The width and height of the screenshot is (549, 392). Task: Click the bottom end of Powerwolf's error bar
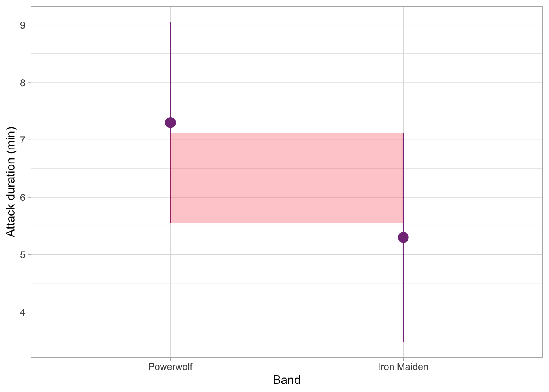170,223
